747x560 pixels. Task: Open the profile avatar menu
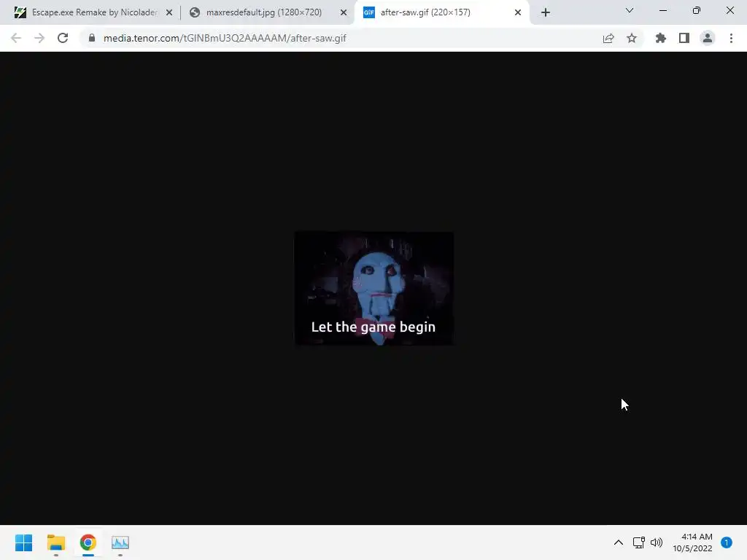708,38
